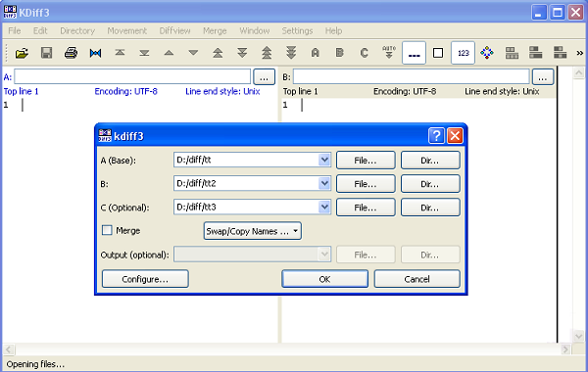Click the multicolored whitespace diamond icon
Screen dimensions: 588x372
coord(487,53)
